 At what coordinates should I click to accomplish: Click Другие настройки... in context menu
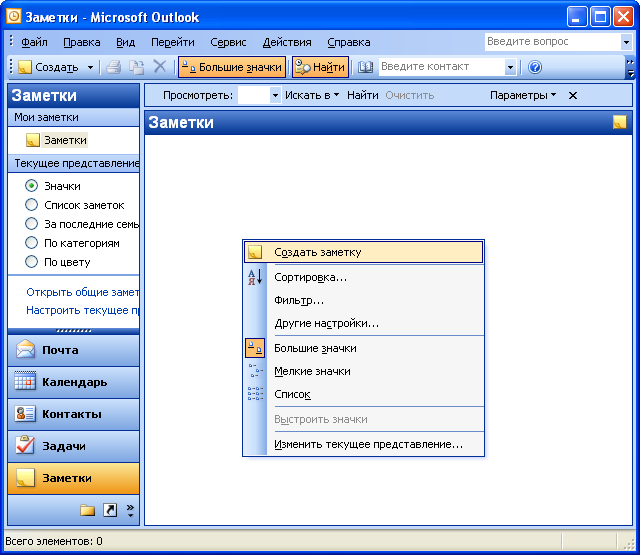pos(364,323)
